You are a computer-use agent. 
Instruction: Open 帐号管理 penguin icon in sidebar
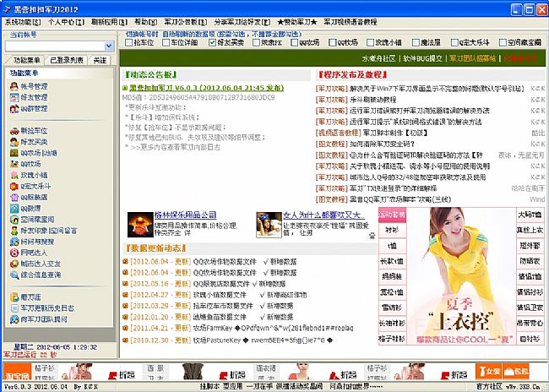pyautogui.click(x=14, y=86)
